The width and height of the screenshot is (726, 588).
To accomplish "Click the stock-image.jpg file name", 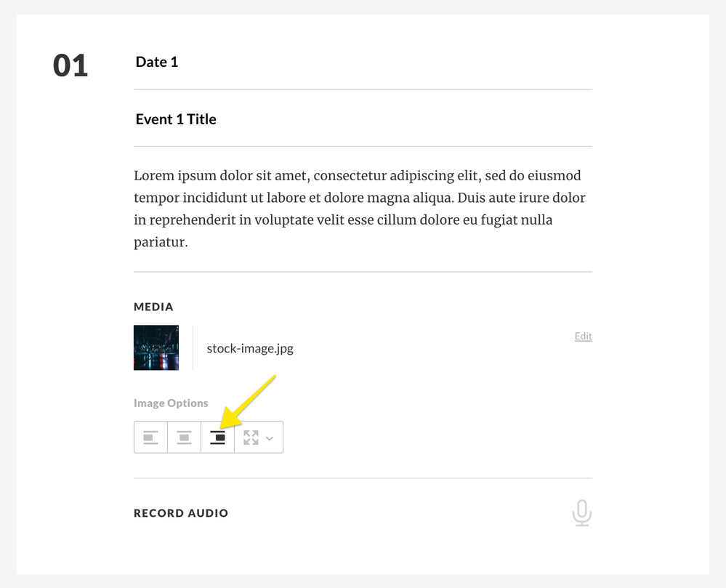I will pos(250,348).
